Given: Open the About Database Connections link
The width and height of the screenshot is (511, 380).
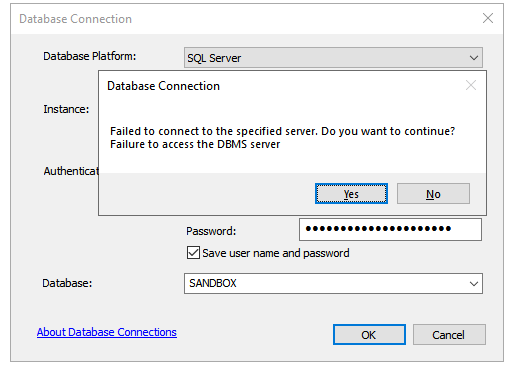Looking at the screenshot, I should (107, 332).
